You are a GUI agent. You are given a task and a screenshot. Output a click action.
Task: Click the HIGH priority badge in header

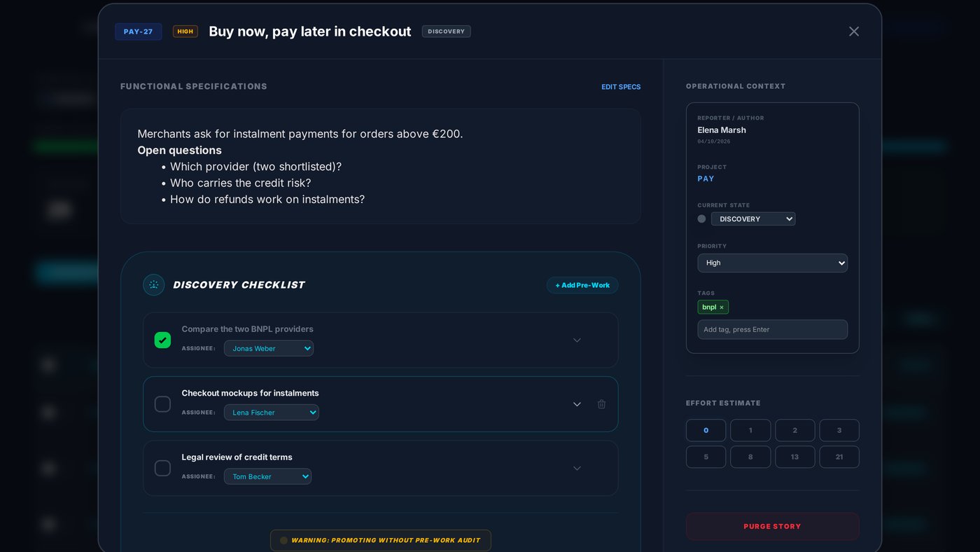[x=185, y=32]
